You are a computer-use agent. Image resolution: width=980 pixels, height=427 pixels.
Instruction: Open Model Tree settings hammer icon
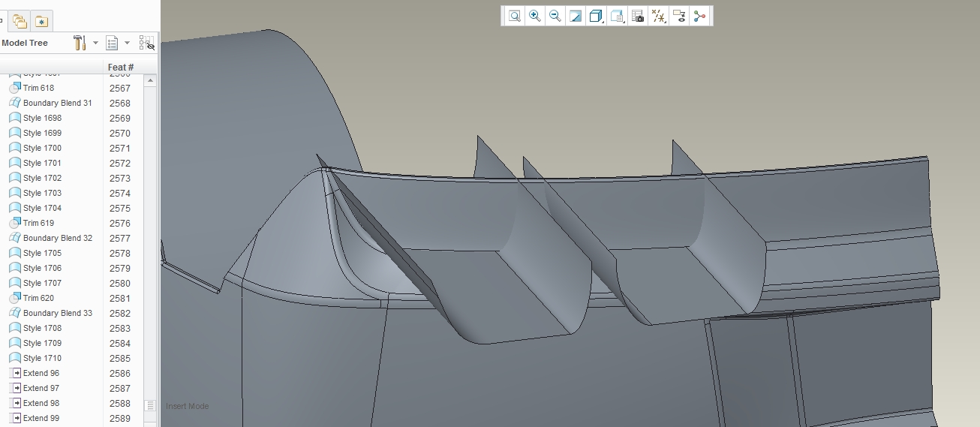[80, 43]
